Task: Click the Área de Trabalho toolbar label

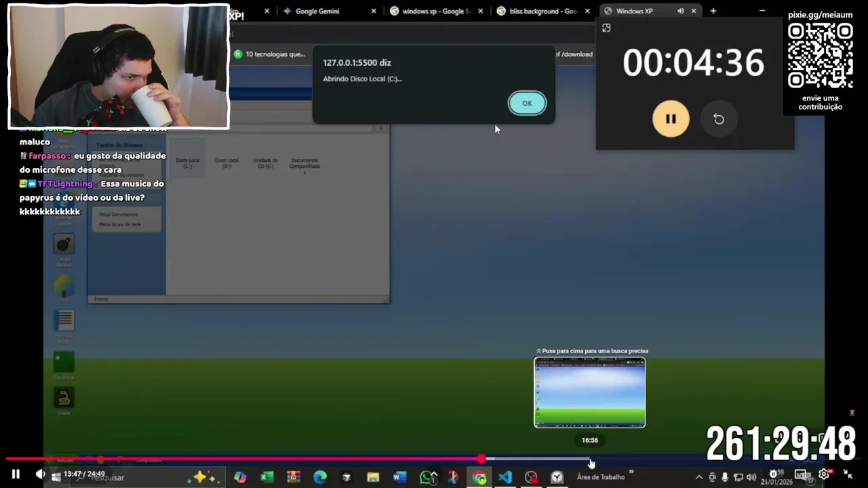Action: 601,477
